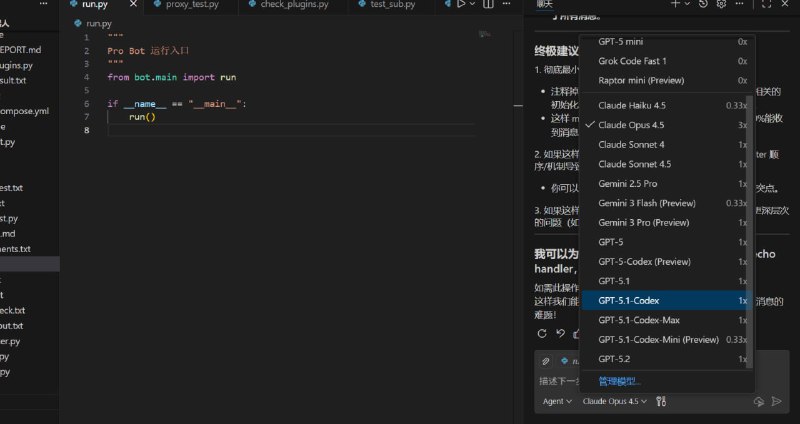The image size is (800, 424).
Task: Expand new chat options chevron beside plus
Action: 687,4
